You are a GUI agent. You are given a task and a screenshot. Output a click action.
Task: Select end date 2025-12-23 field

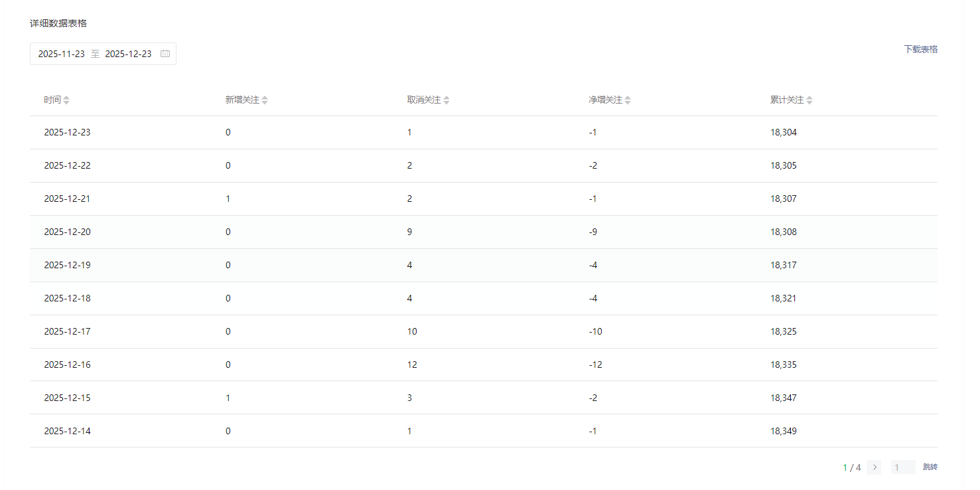point(128,54)
